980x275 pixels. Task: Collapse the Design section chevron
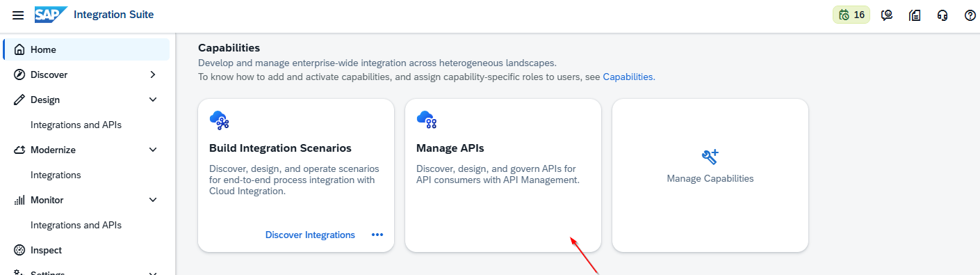(153, 100)
